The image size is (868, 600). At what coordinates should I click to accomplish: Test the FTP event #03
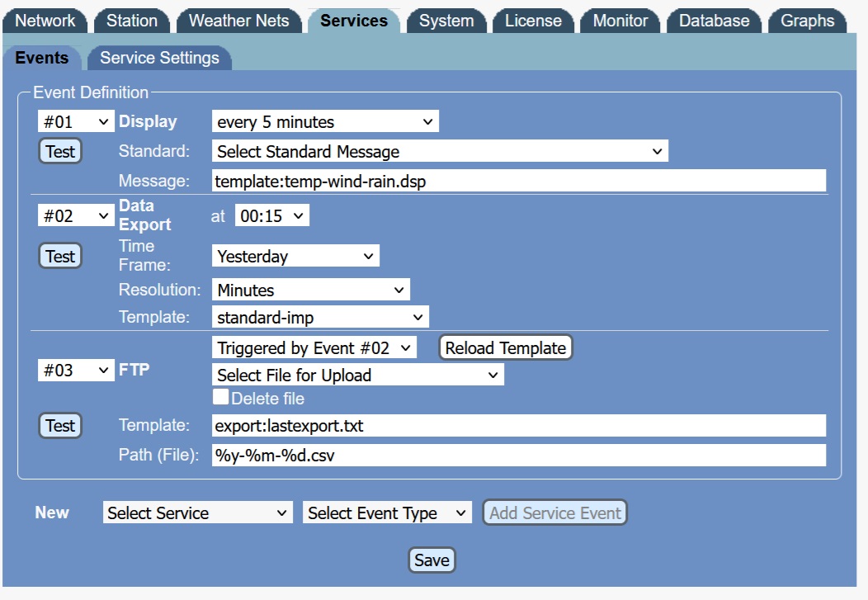coord(60,426)
